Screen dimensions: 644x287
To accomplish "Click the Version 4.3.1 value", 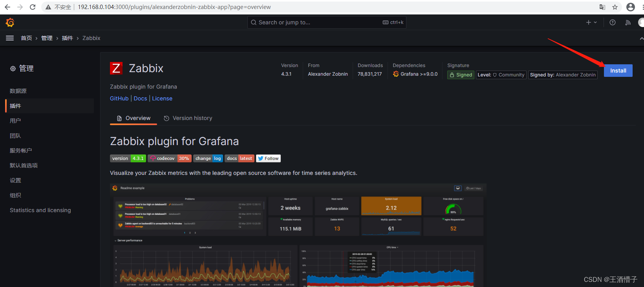I will click(286, 74).
